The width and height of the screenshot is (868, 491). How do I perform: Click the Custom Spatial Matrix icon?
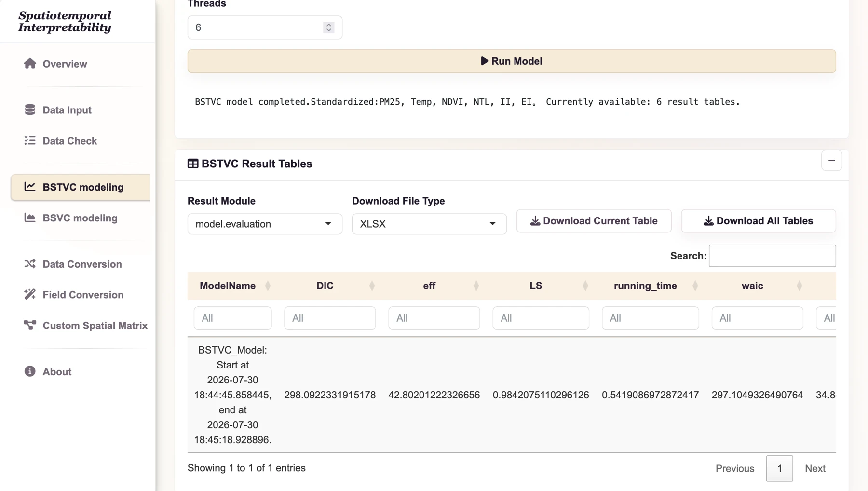coord(30,325)
